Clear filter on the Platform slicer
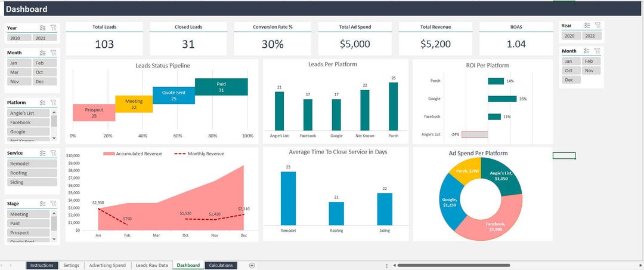Viewport: 644px width, 270px height. [54, 103]
